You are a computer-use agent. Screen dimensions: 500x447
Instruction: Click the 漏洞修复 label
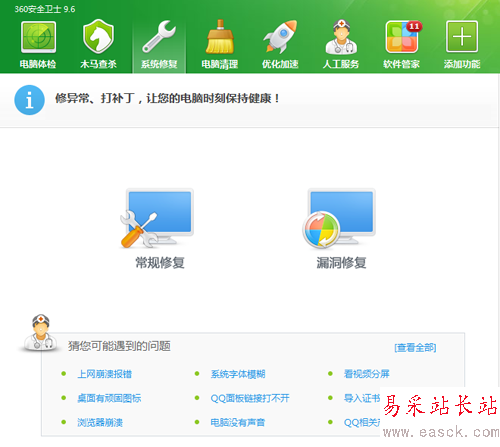(341, 263)
